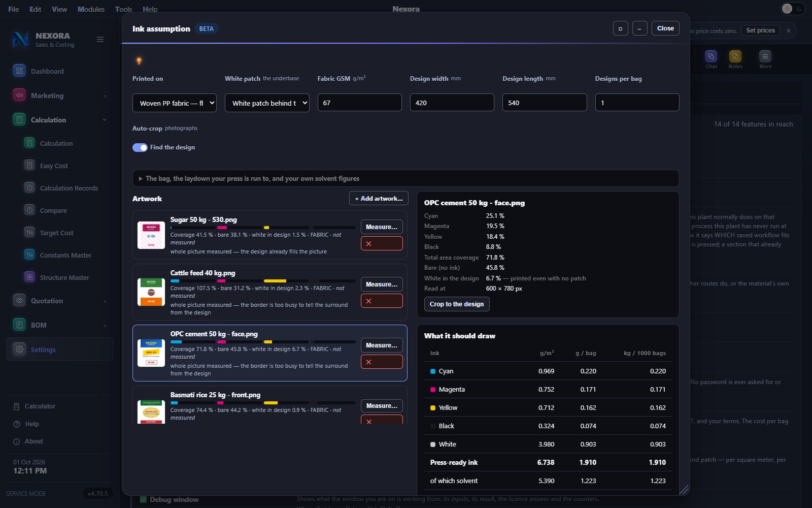Tick the Debug window checkbox in background

coord(143,500)
